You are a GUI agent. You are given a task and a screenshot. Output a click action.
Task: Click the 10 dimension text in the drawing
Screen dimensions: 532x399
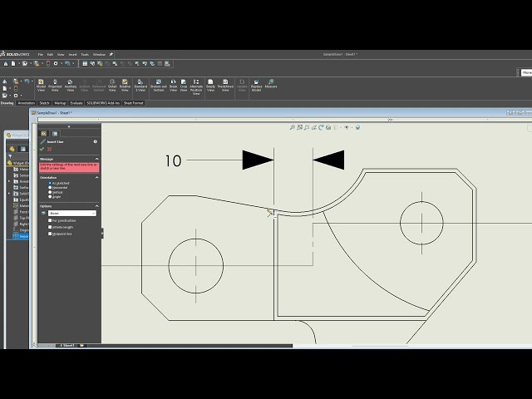[174, 160]
